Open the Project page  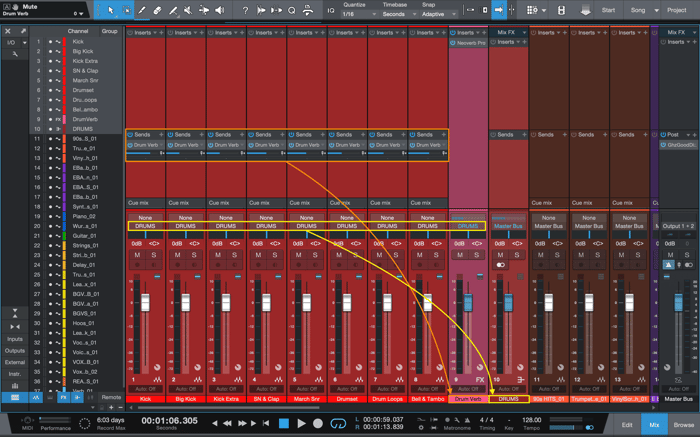click(x=677, y=10)
